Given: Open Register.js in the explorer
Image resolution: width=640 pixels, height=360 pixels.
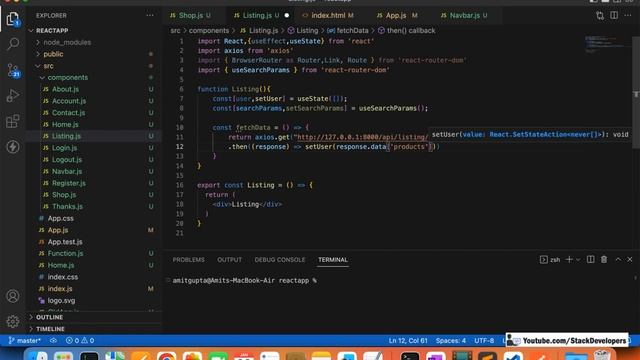Looking at the screenshot, I should click(x=69, y=183).
